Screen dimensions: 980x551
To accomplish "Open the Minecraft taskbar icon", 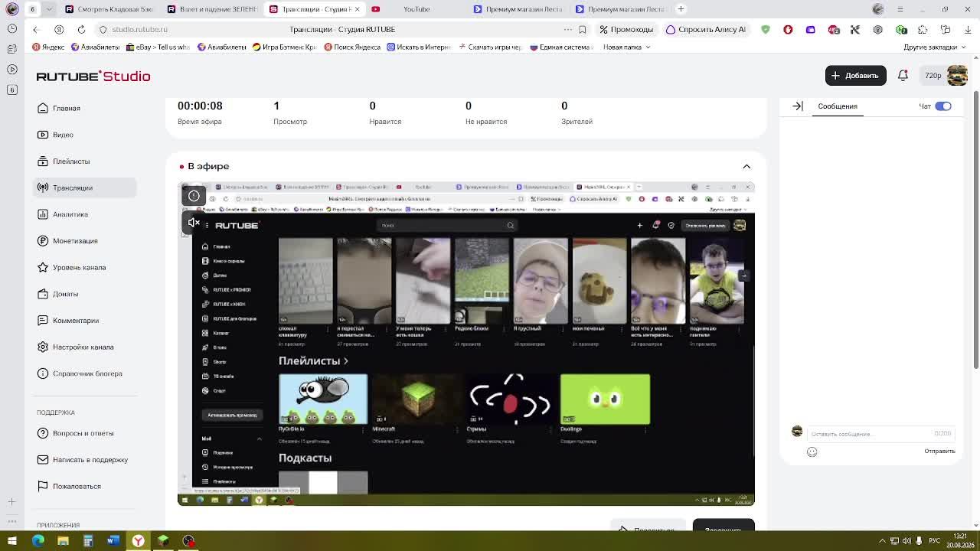I will 163,541.
